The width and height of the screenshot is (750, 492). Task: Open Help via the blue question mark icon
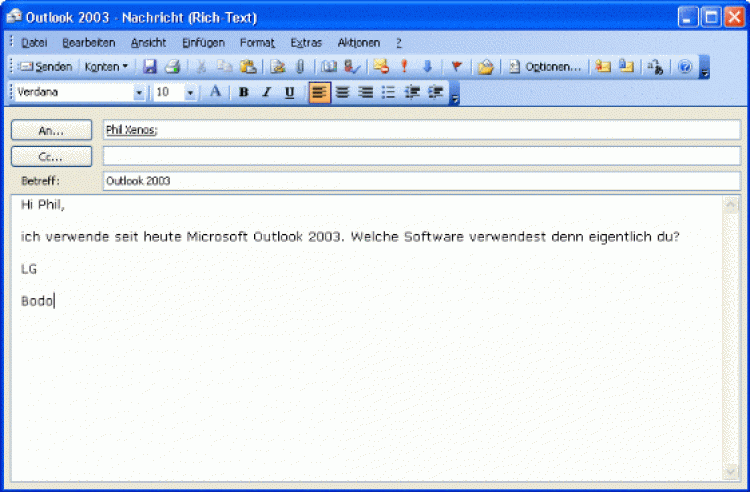pos(685,67)
